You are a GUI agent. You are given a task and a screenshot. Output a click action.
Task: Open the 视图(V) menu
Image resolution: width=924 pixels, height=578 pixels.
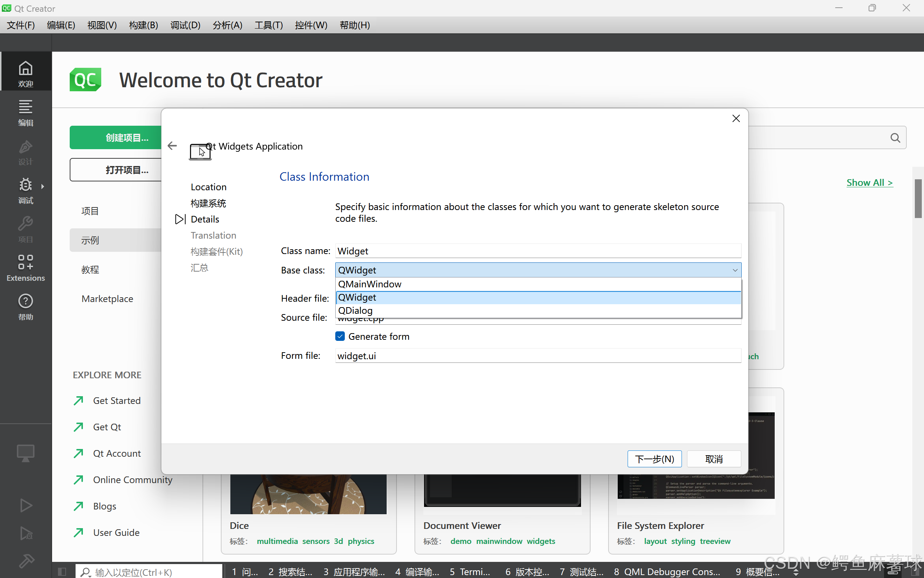(102, 25)
